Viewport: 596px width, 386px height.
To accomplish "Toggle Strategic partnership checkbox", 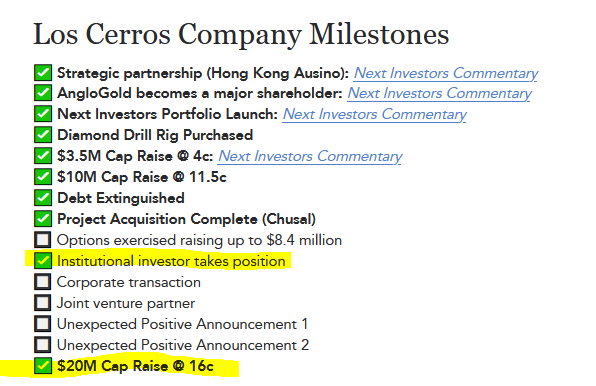I will [x=43, y=73].
